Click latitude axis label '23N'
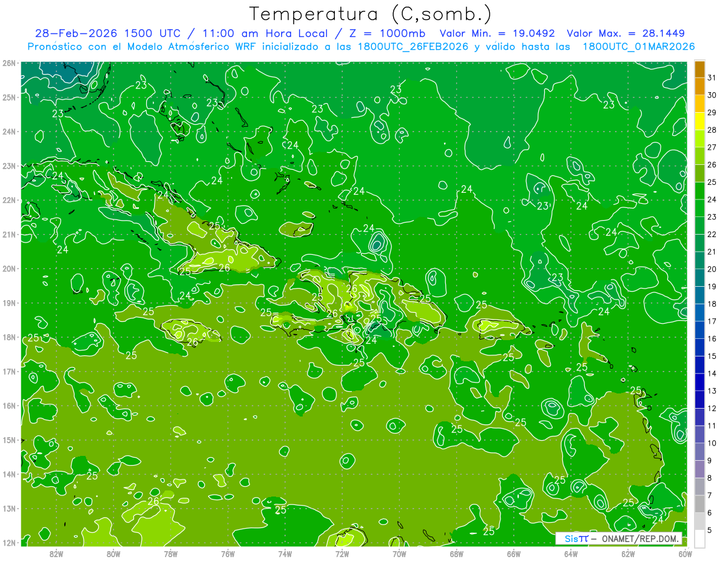 (8, 166)
